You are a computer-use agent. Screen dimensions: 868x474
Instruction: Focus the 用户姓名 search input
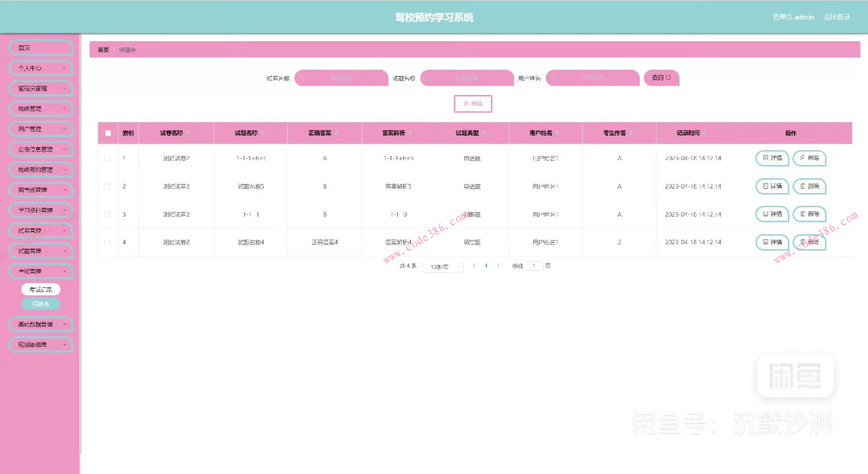point(593,78)
